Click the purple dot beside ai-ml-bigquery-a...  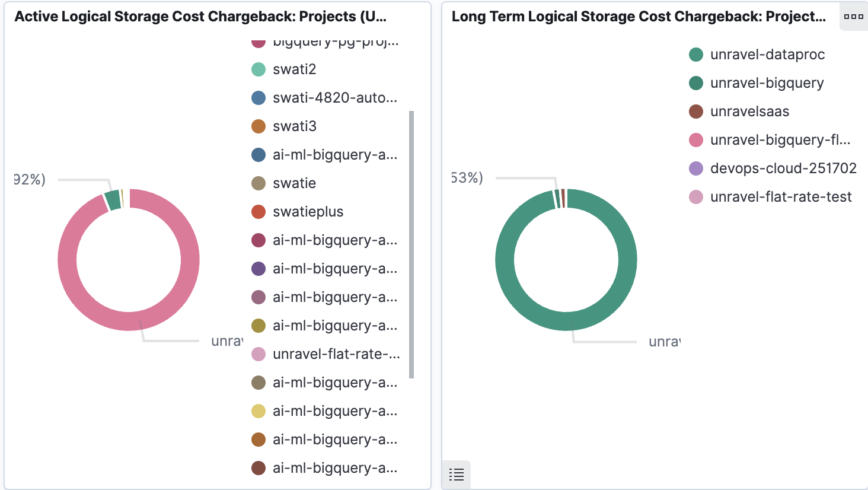259,269
